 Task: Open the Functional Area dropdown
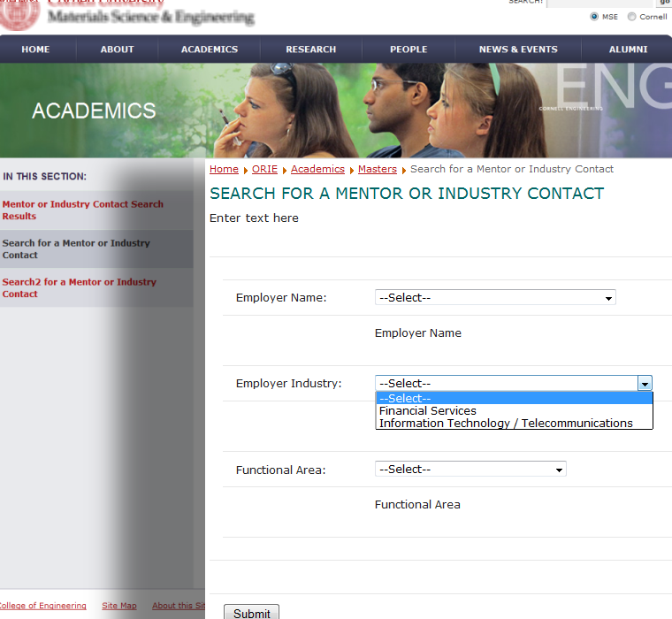[470, 469]
